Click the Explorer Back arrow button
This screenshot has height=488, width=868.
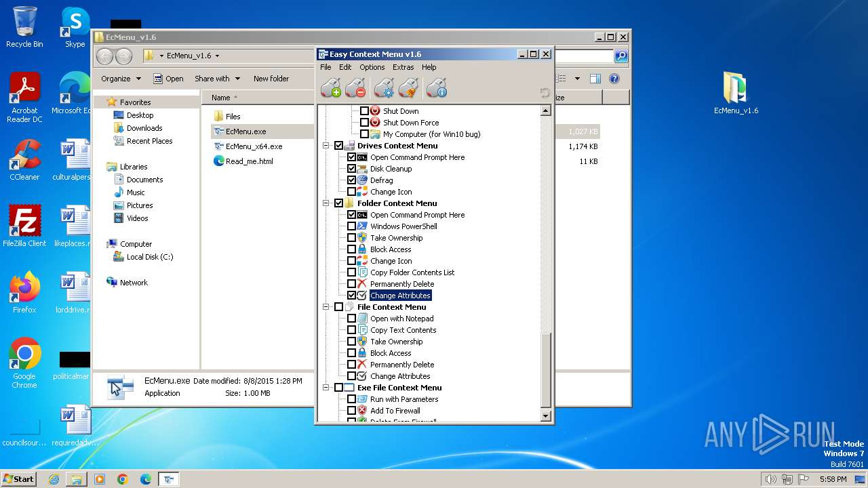point(105,56)
